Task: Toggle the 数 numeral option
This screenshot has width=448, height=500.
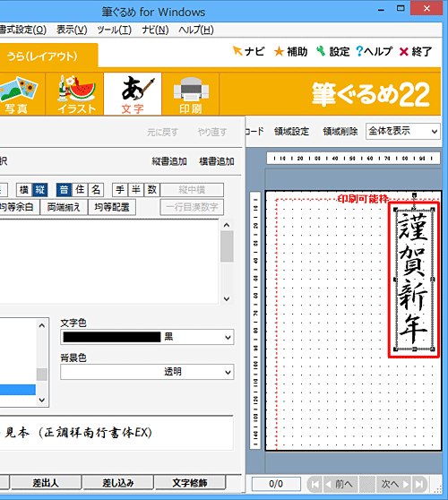Action: (x=151, y=190)
